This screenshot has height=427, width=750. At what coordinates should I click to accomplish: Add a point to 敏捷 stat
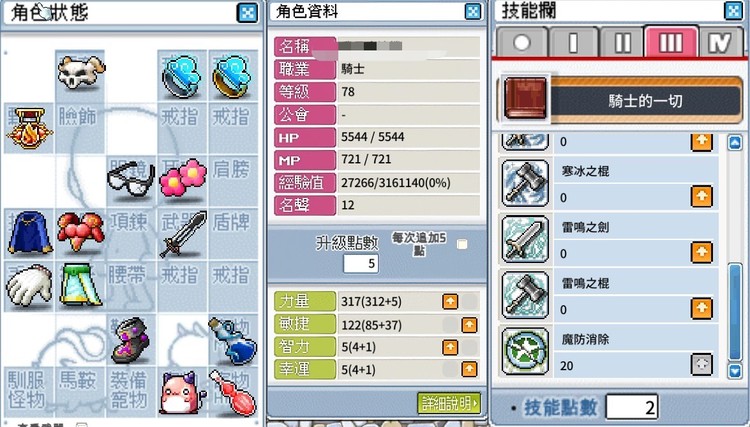pos(469,325)
